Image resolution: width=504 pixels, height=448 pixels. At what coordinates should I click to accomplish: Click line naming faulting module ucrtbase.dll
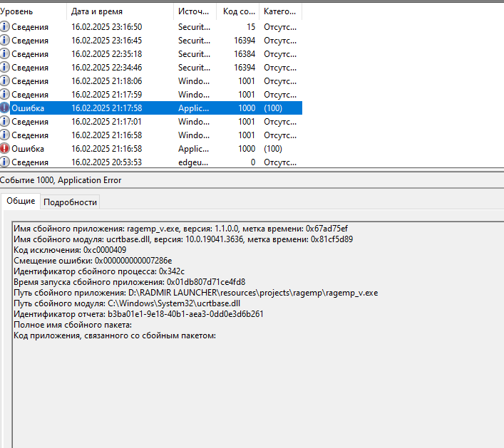(183, 239)
